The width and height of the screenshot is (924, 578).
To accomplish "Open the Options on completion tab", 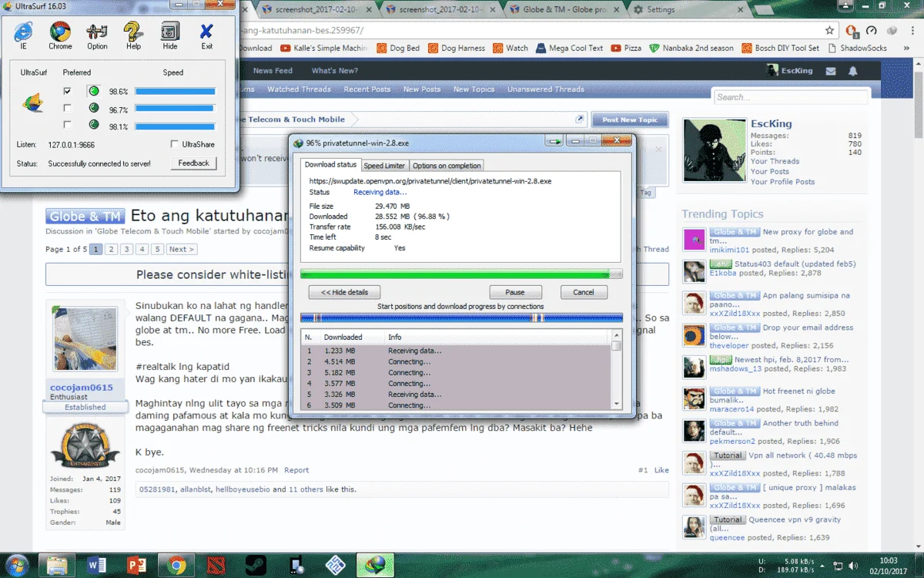I will 447,166.
